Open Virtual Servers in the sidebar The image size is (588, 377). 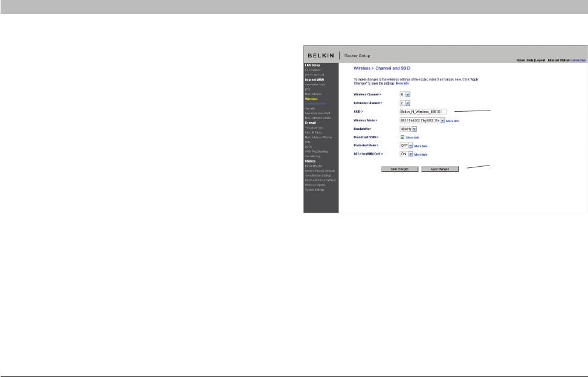click(314, 128)
